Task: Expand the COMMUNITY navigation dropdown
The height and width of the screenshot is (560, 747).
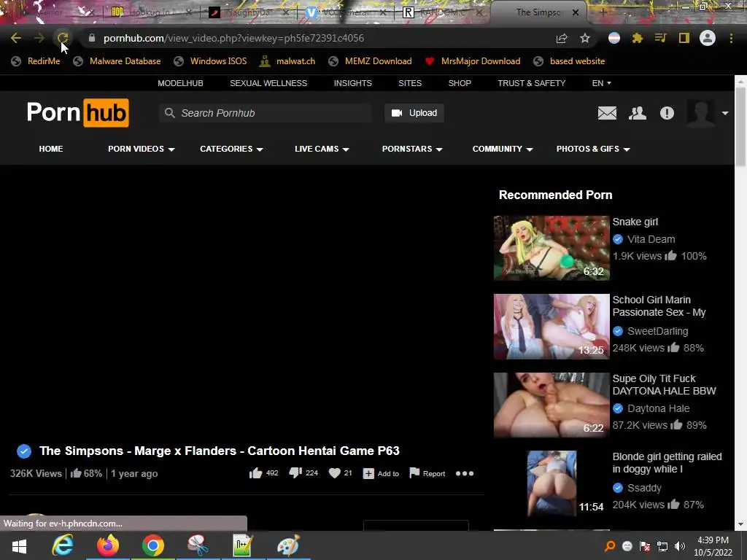Action: coord(503,149)
